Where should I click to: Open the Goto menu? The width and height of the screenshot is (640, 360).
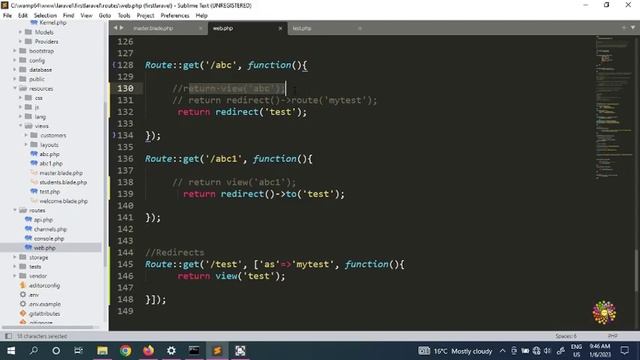105,16
